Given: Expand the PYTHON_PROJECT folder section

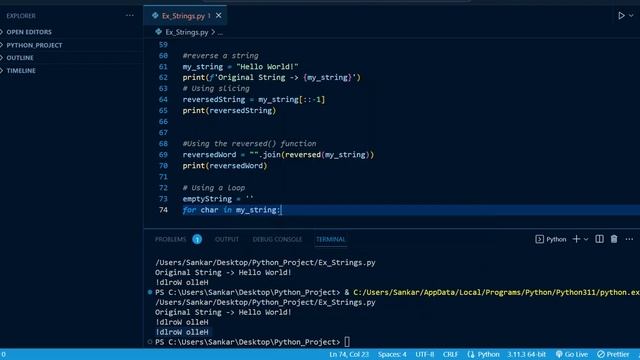Looking at the screenshot, I should coord(34,45).
